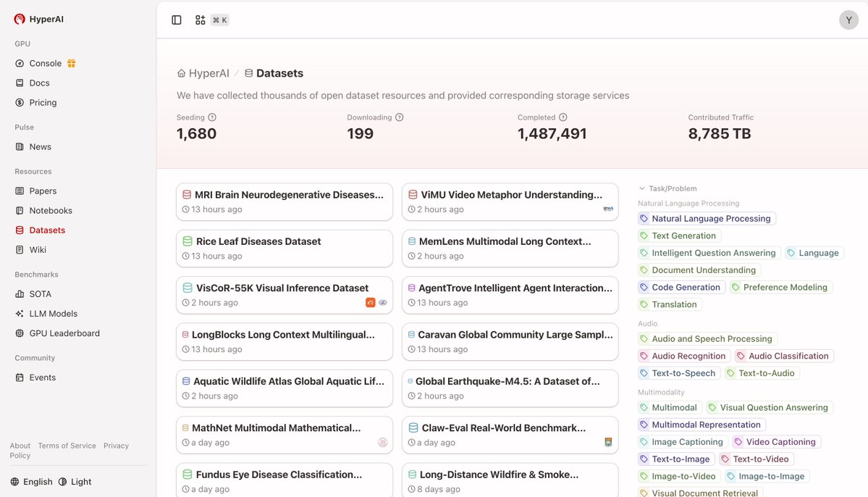Select the Multimodal Representation tag
868x497 pixels.
click(701, 425)
